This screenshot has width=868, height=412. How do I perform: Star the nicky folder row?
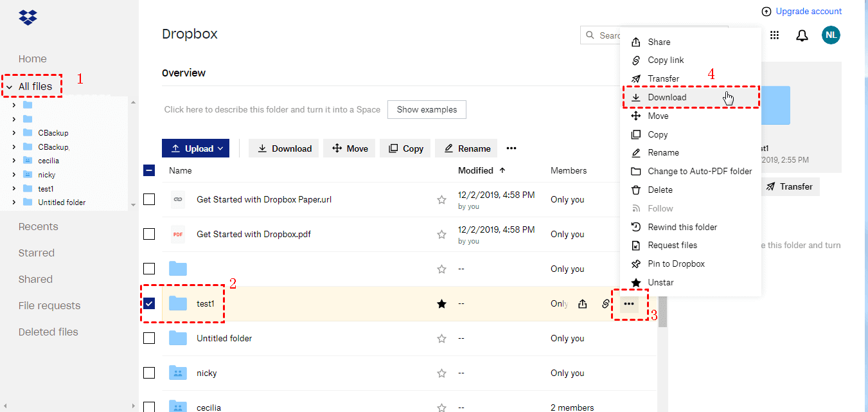coord(441,373)
